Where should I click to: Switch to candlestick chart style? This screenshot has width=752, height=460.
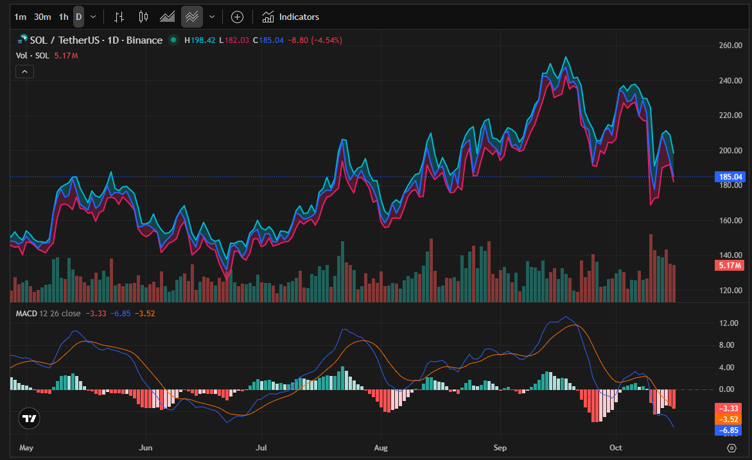143,17
